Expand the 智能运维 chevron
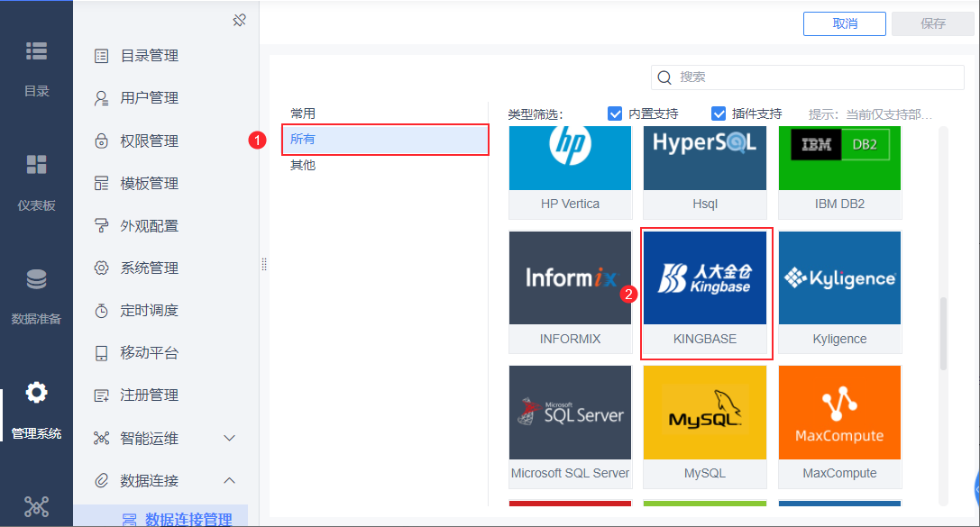 tap(229, 439)
